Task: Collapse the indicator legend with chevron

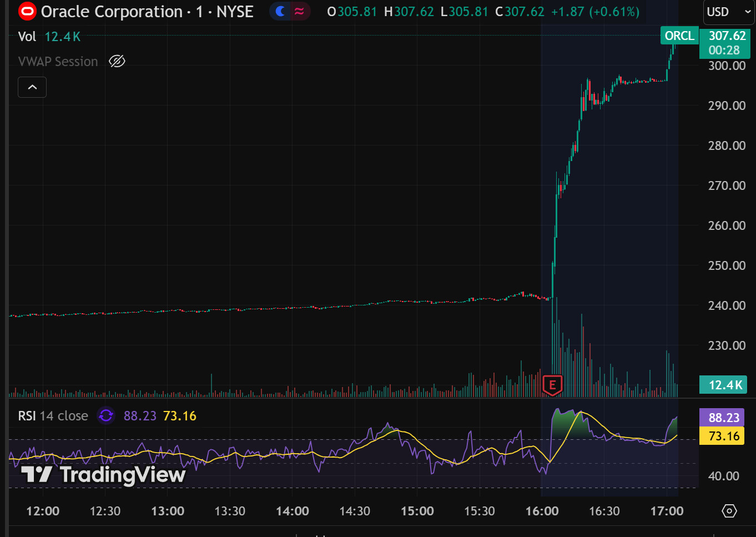Action: point(32,87)
